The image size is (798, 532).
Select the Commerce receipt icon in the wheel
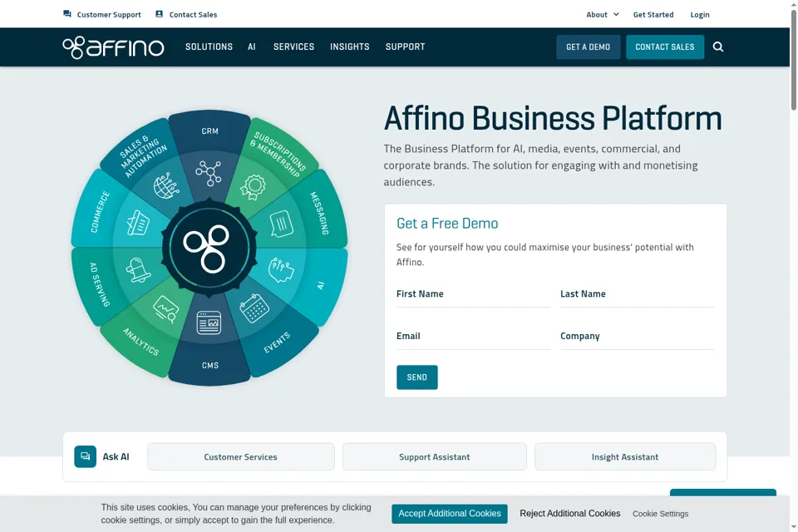coord(137,223)
